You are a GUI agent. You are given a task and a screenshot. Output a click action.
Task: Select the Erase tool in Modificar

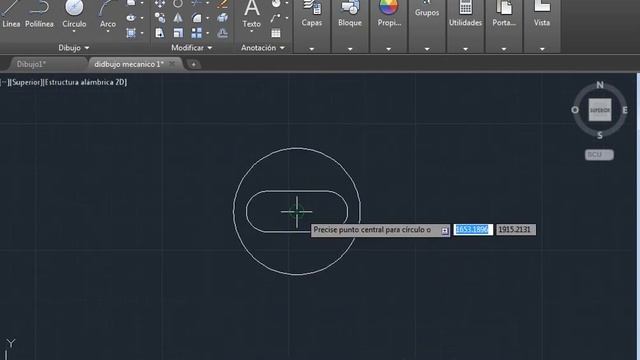click(222, 4)
